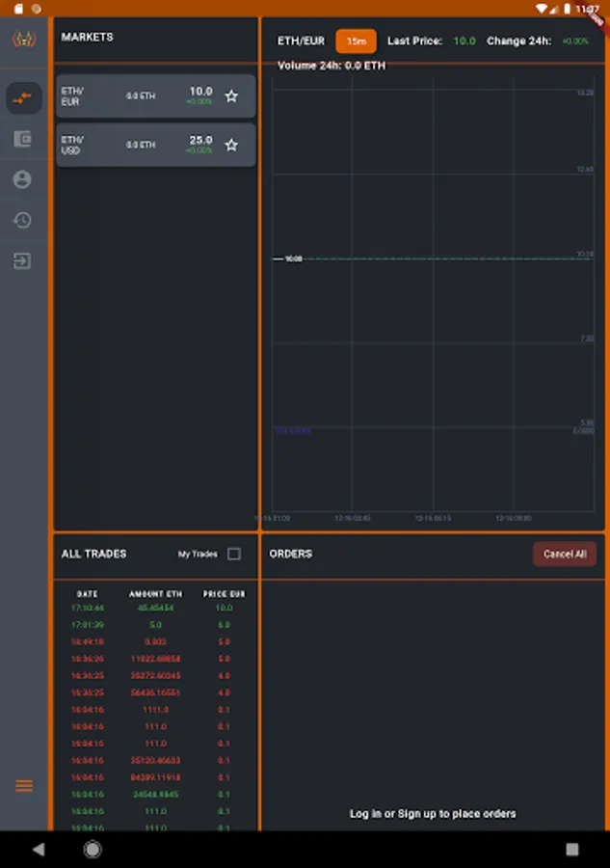Click the Android back navigation button
This screenshot has width=610, height=868.
(x=39, y=849)
